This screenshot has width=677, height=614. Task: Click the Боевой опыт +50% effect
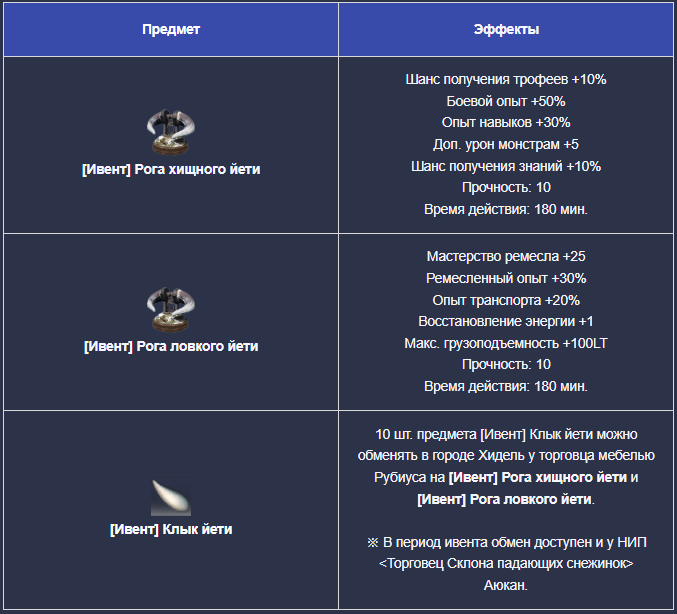tap(506, 101)
